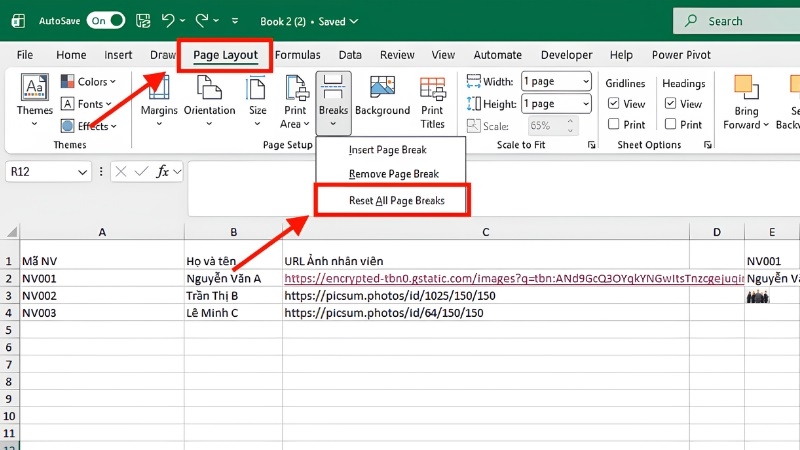This screenshot has height=450, width=800.
Task: Switch to the Page Layout tab
Action: tap(225, 55)
